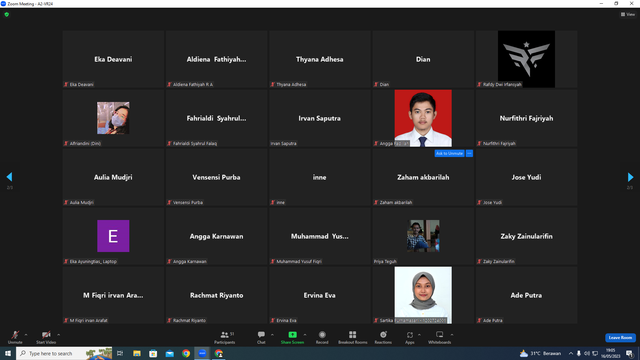The width and height of the screenshot is (640, 360).
Task: Open volume control in system tray
Action: (x=587, y=353)
